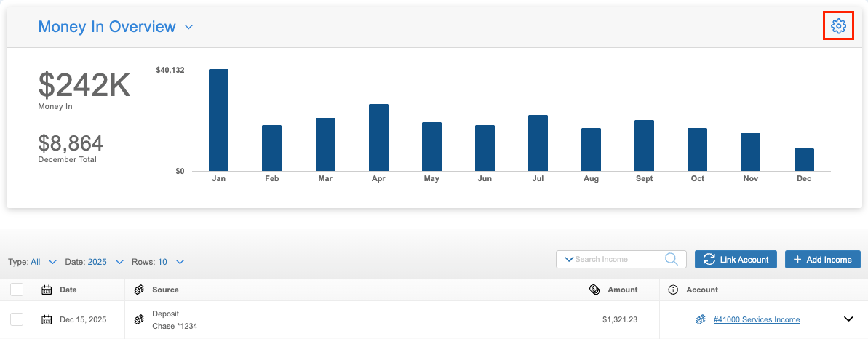Image resolution: width=868 pixels, height=339 pixels.
Task: Click the Source column header icon
Action: [139, 290]
